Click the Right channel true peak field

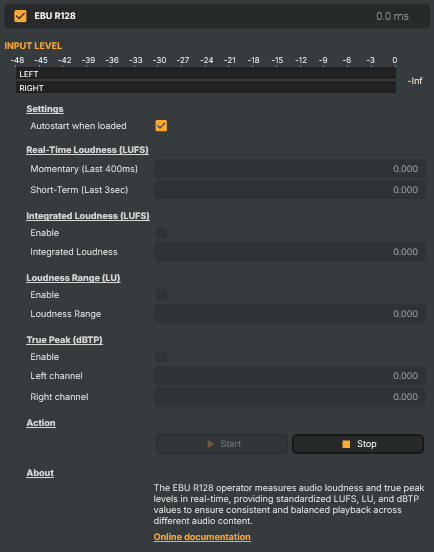click(290, 397)
